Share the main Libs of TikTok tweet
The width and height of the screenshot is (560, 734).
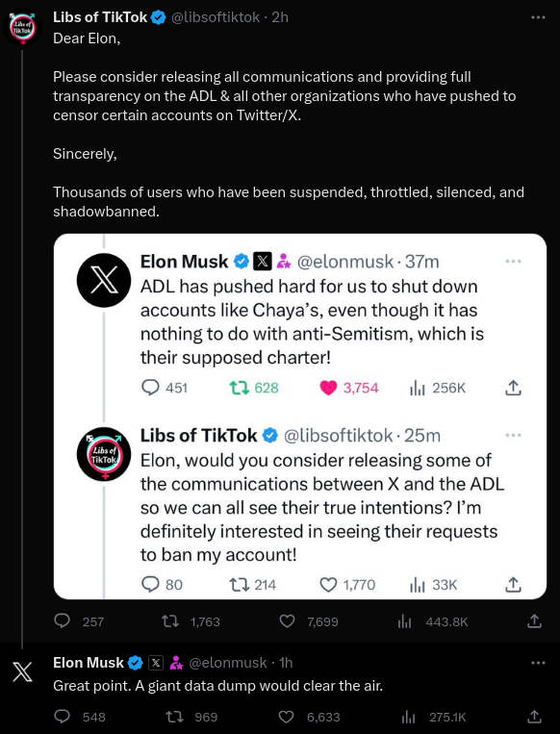(x=534, y=621)
